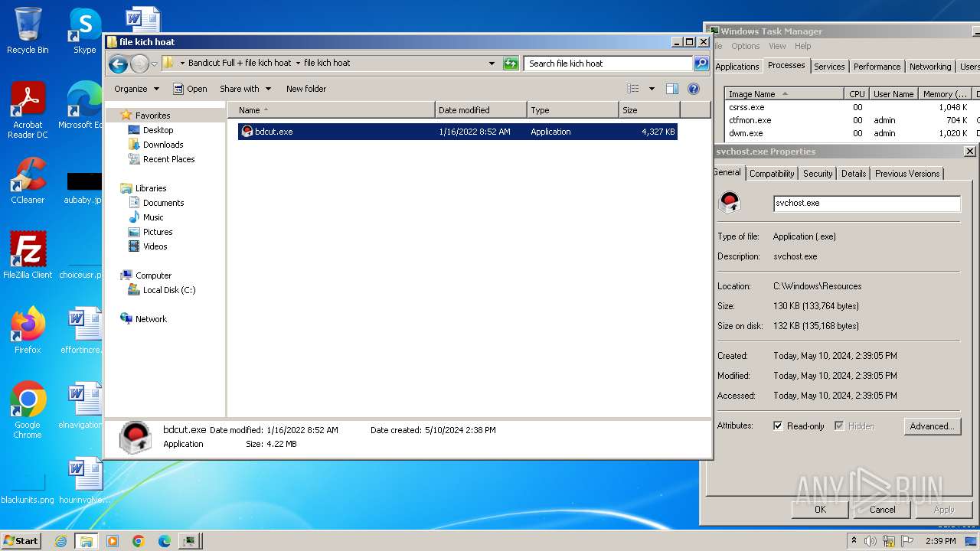This screenshot has height=551, width=980.
Task: Switch to Details tab in Properties
Action: (x=854, y=174)
